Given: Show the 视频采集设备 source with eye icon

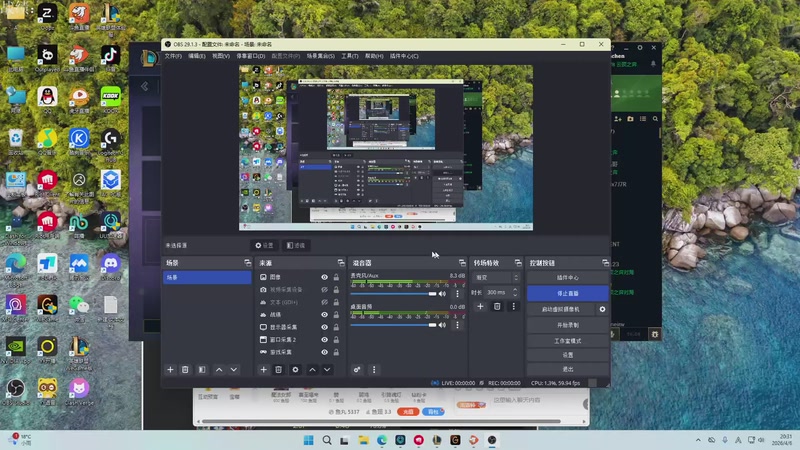Looking at the screenshot, I should [x=324, y=289].
